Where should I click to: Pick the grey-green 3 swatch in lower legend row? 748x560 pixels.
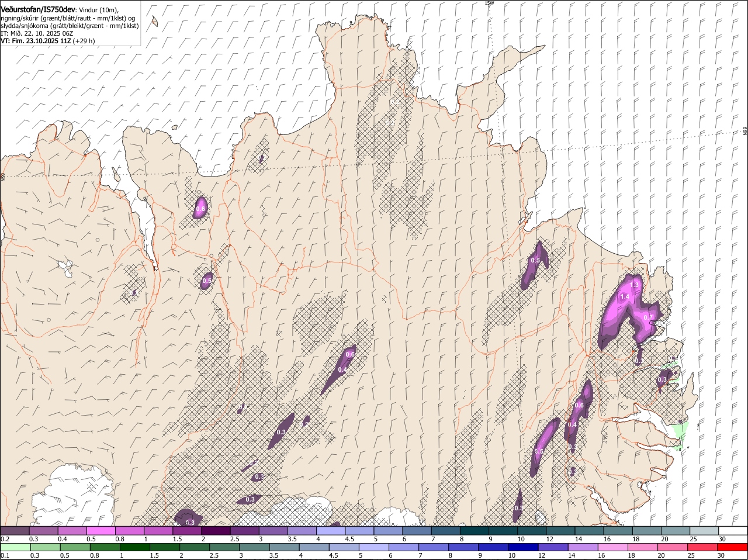pyautogui.click(x=254, y=548)
